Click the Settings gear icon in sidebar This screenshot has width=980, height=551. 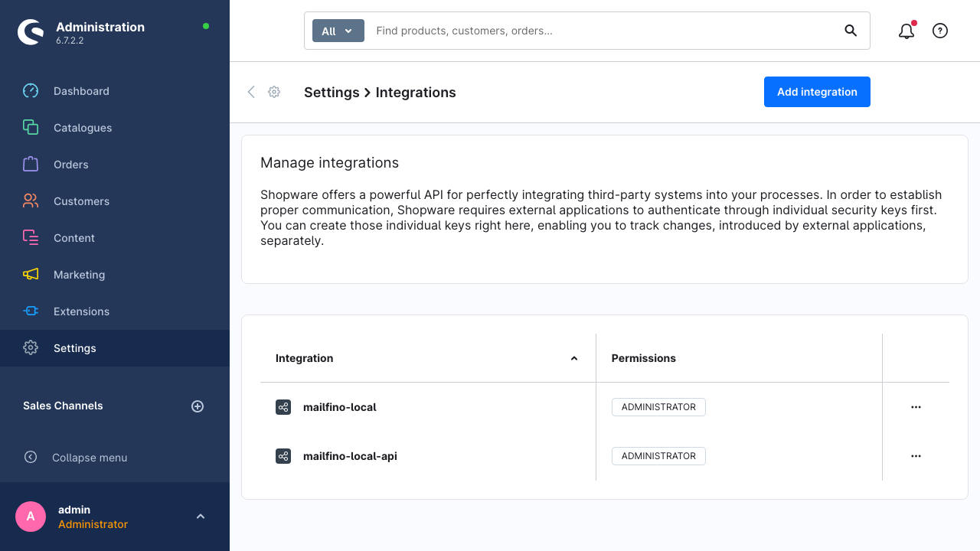[x=31, y=348]
